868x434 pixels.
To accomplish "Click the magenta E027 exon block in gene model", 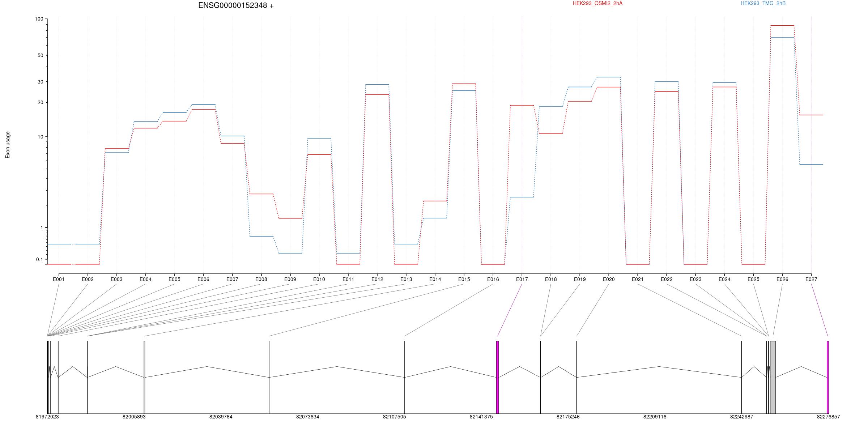I will point(827,377).
